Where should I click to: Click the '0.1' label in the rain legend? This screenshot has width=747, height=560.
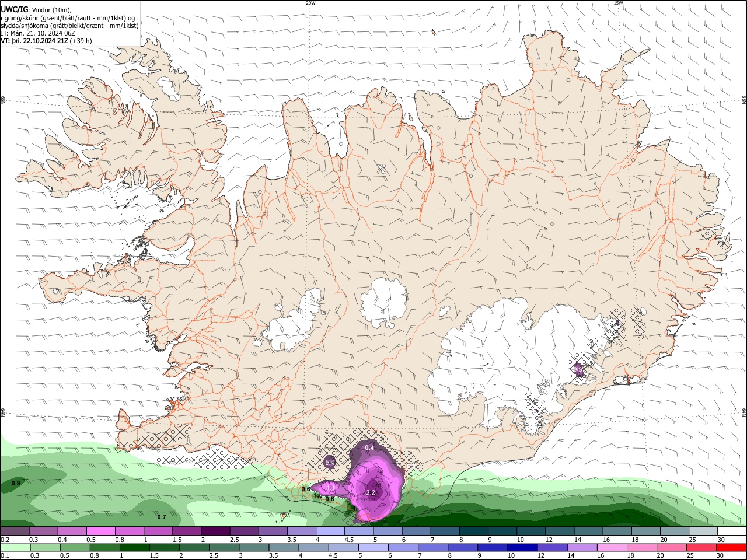pyautogui.click(x=5, y=556)
